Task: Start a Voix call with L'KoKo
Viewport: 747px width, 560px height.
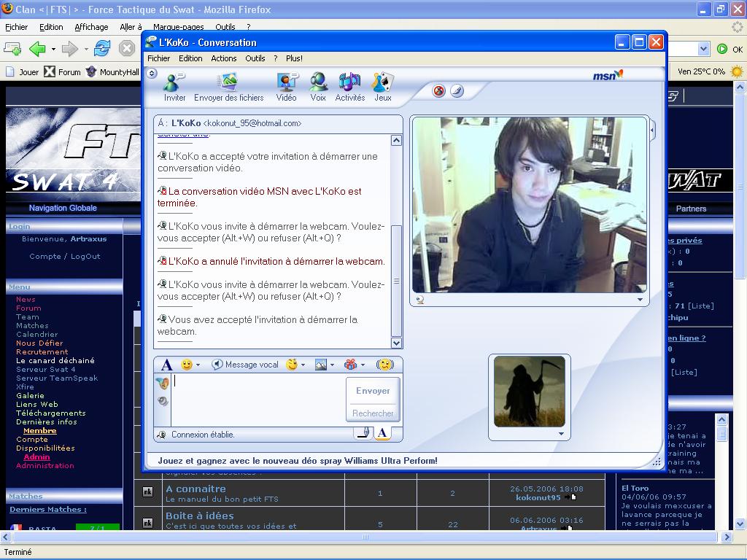Action: coord(318,87)
